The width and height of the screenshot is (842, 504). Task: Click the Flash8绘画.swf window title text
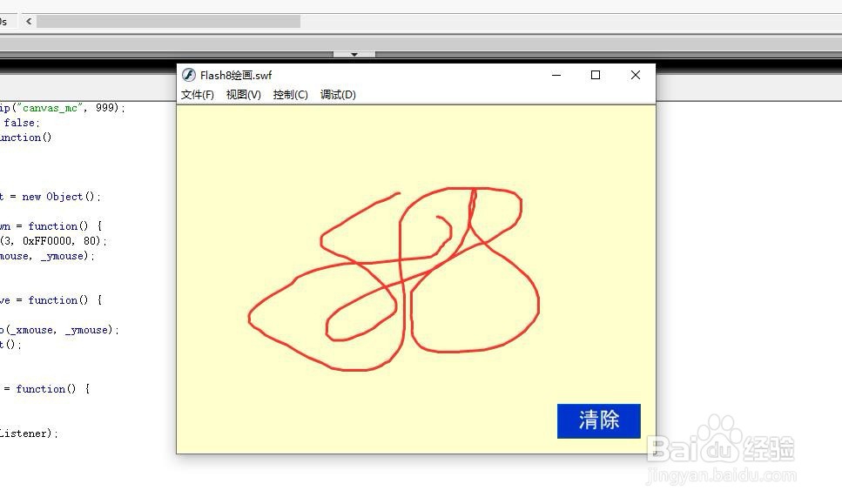click(x=236, y=75)
